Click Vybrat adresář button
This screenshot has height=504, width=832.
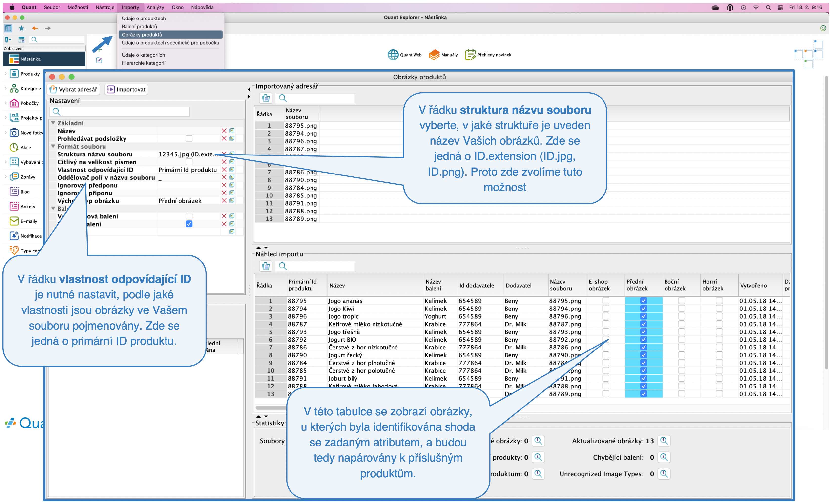click(73, 89)
